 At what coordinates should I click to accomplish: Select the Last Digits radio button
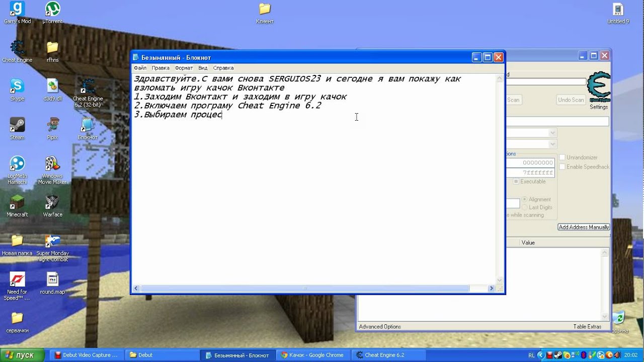[x=525, y=207]
